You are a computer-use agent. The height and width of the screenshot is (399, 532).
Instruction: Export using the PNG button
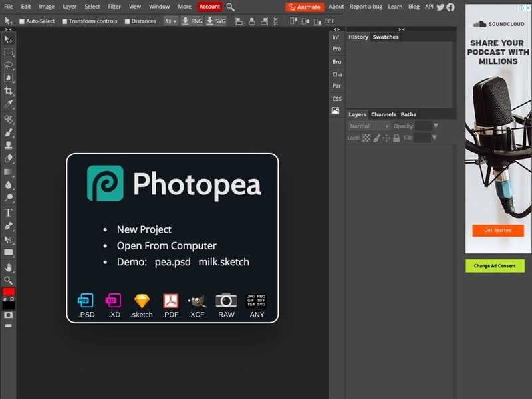pos(192,21)
